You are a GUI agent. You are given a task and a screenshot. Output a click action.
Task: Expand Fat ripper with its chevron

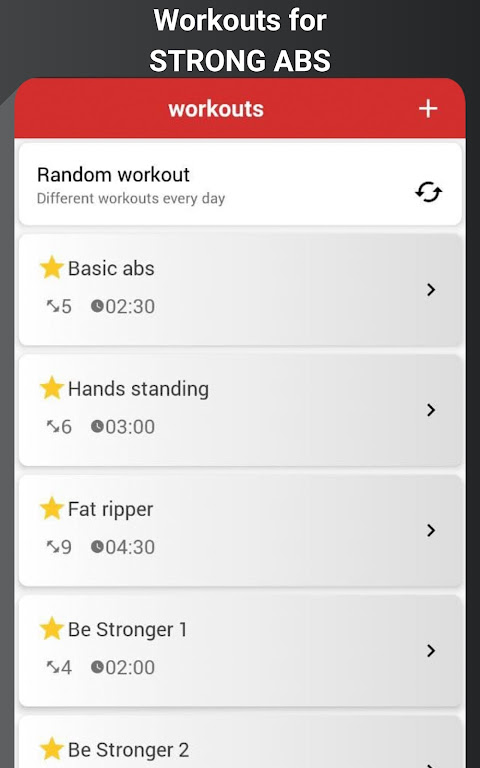coord(431,530)
